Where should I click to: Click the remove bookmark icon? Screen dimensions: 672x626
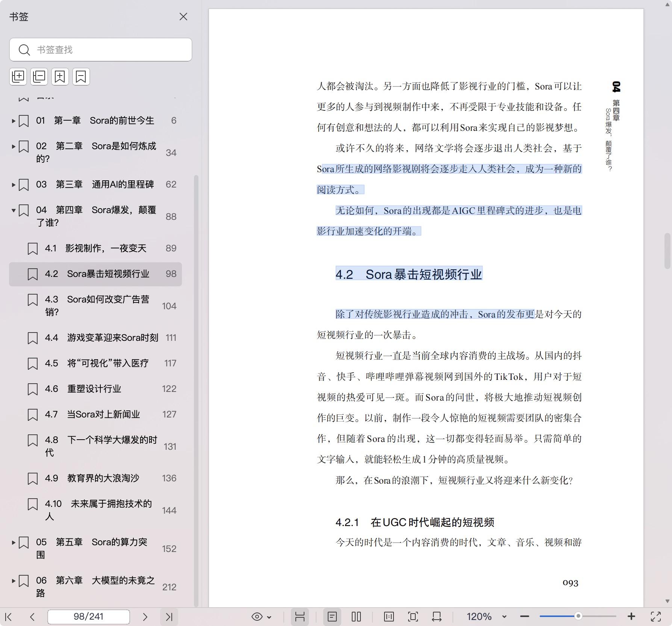[81, 77]
